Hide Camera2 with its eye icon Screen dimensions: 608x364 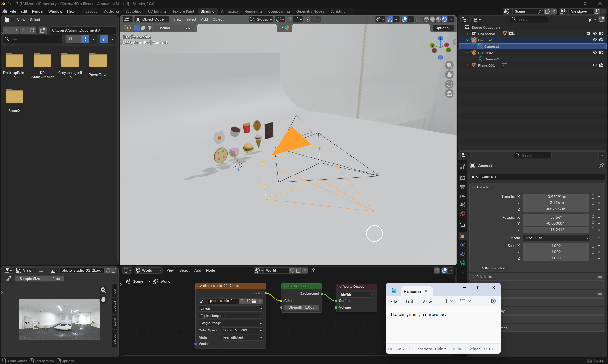tap(594, 52)
